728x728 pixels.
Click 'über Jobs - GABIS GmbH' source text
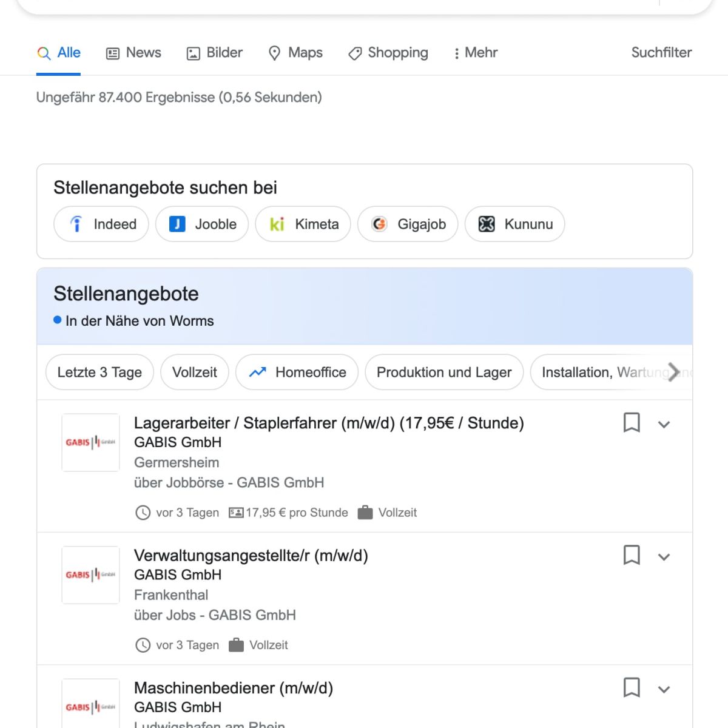(x=215, y=615)
